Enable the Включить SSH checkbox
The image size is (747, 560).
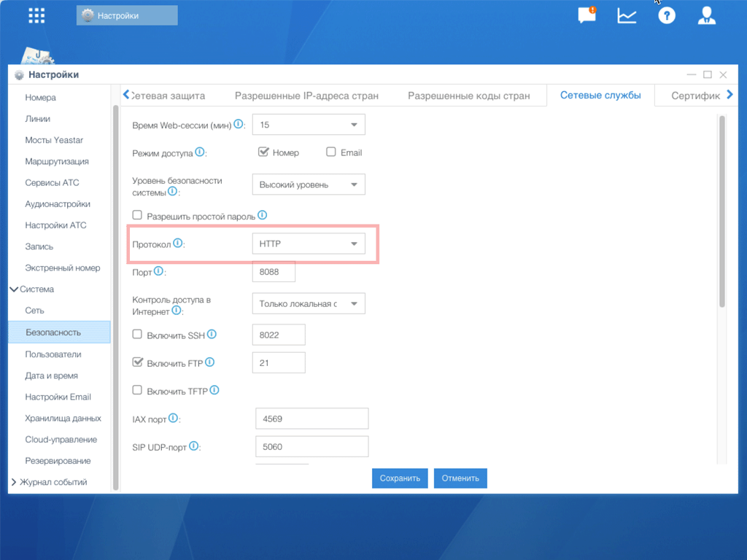tap(136, 334)
